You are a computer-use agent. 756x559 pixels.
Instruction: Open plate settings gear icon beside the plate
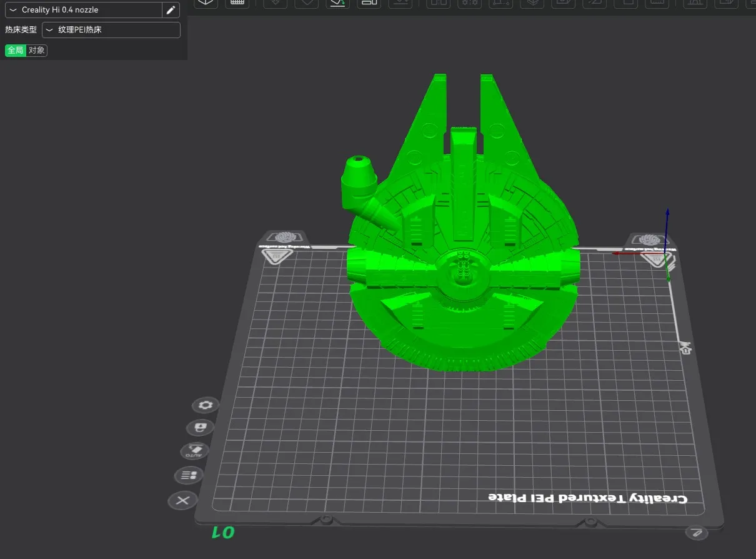(x=205, y=405)
